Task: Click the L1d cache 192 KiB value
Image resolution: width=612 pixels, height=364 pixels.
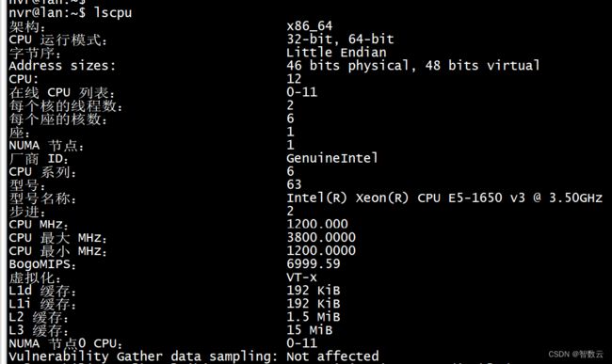Action: (313, 291)
